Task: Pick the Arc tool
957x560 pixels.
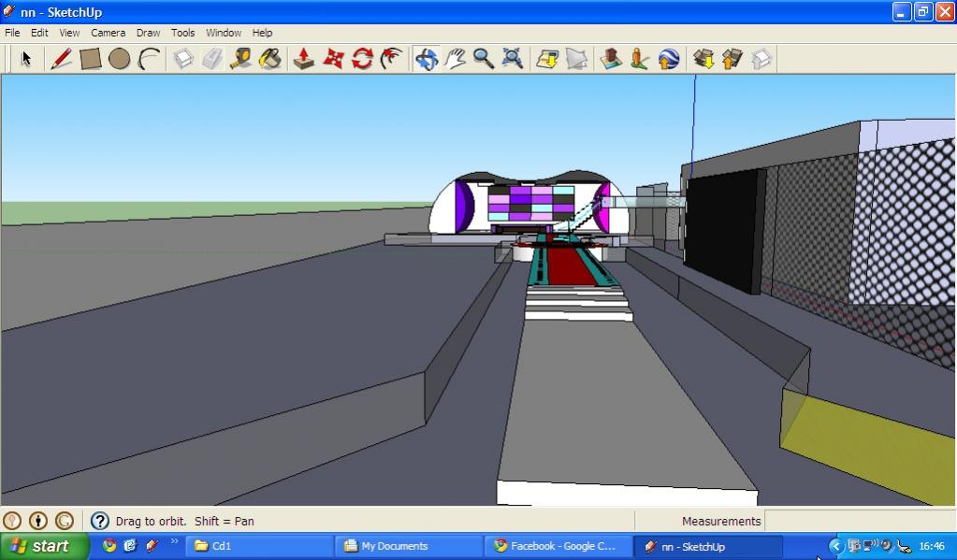Action: [x=149, y=59]
